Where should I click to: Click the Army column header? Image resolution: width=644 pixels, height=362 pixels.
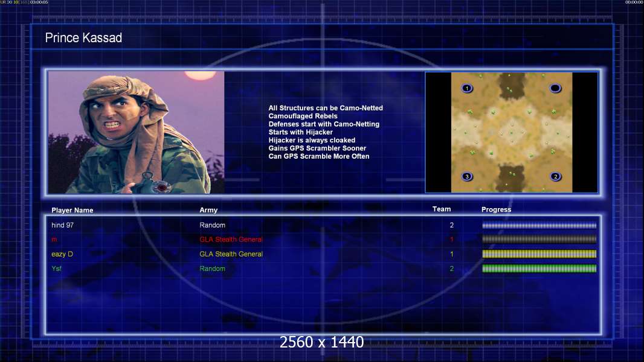click(x=208, y=210)
